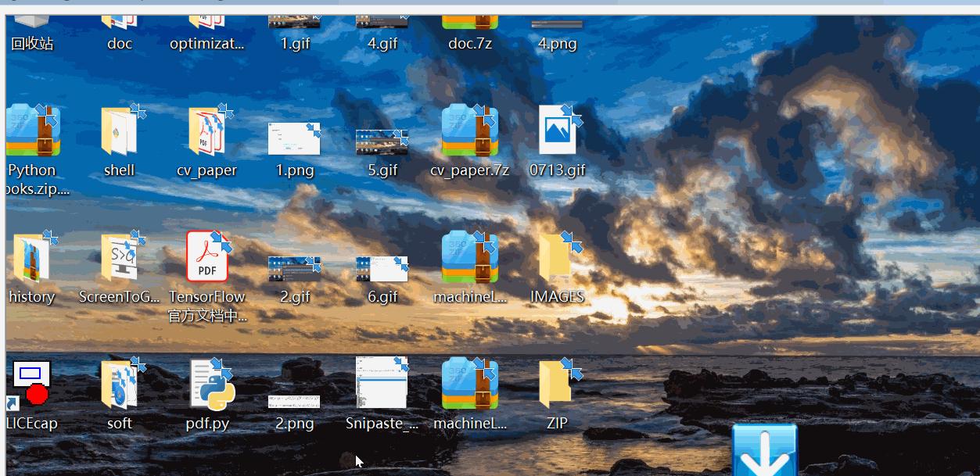Launch the LICEcap shortcut icon
This screenshot has height=476, width=980.
pyautogui.click(x=30, y=385)
